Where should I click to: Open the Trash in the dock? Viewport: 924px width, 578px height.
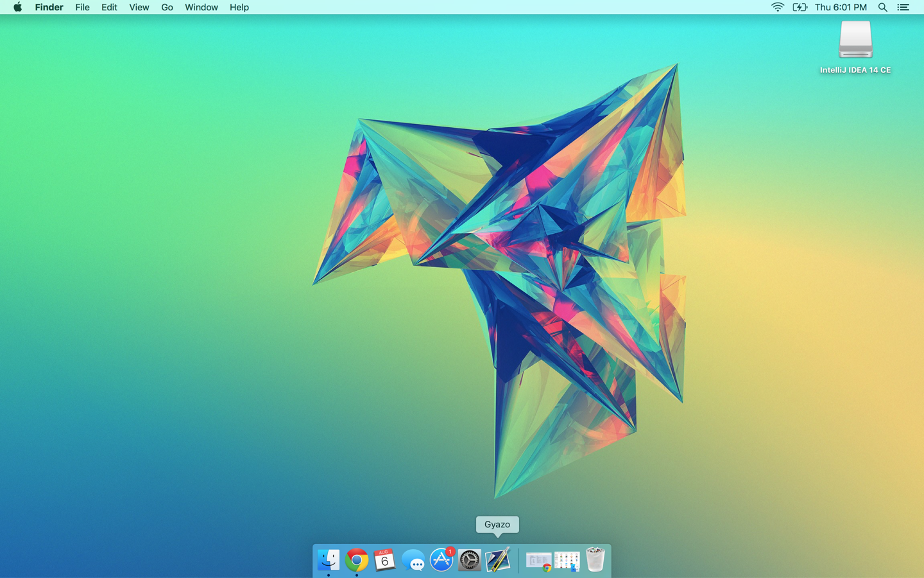tap(595, 560)
